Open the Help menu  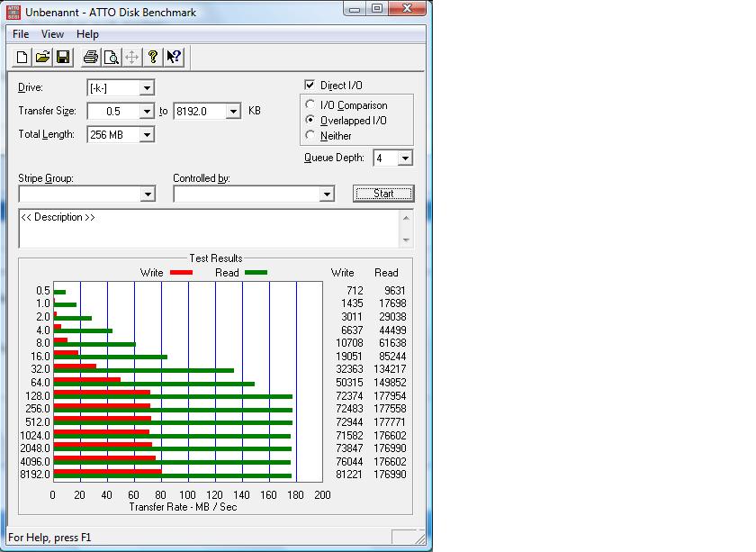coord(88,34)
